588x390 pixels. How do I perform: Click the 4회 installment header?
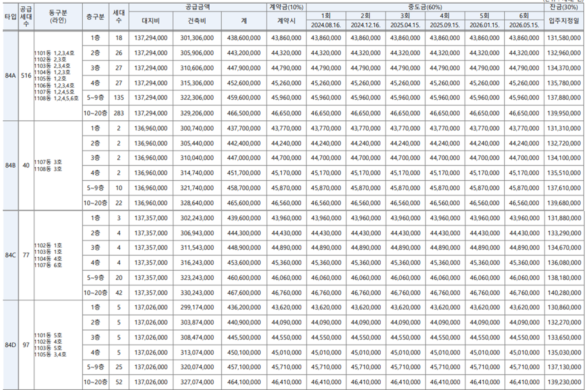pyautogui.click(x=445, y=16)
